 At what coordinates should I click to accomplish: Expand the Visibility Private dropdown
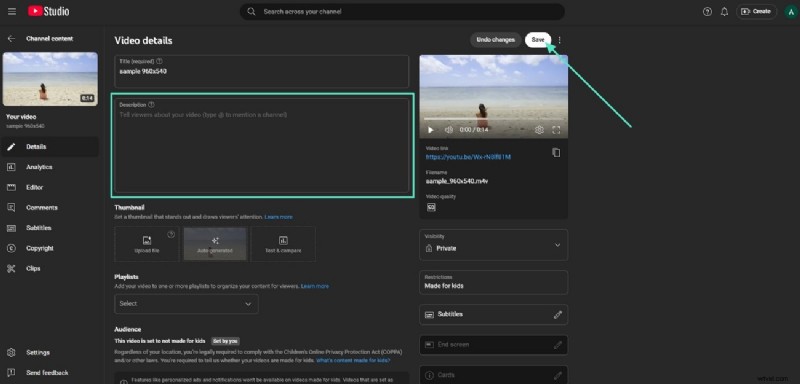[493, 245]
